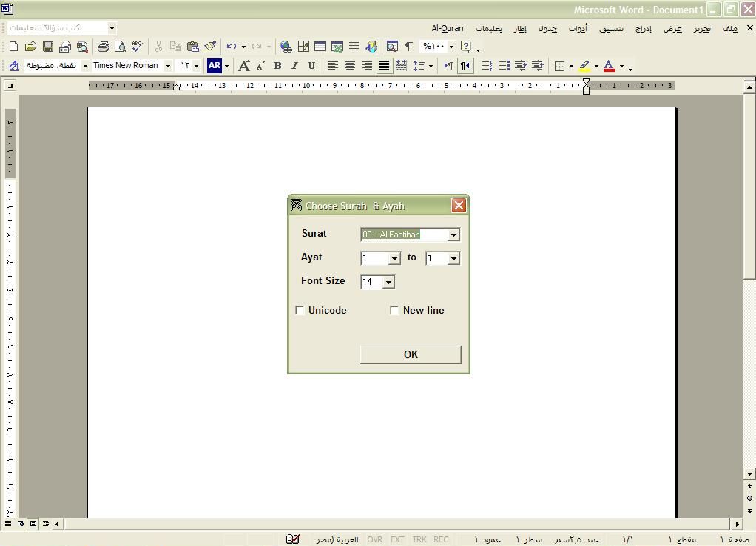Run spelling and grammar check

138,47
